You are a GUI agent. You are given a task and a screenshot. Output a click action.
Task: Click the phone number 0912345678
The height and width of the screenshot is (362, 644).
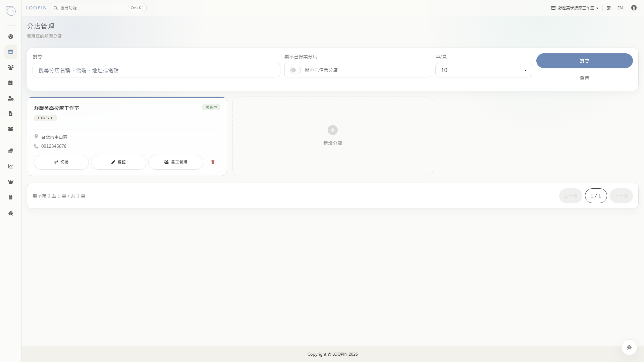point(54,146)
